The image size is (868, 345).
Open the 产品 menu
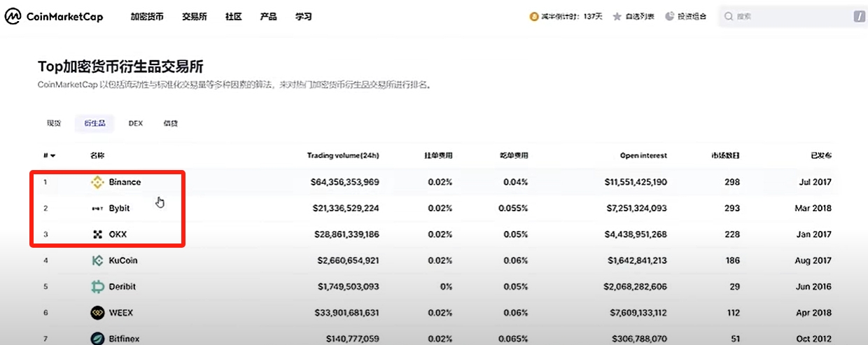tap(268, 16)
